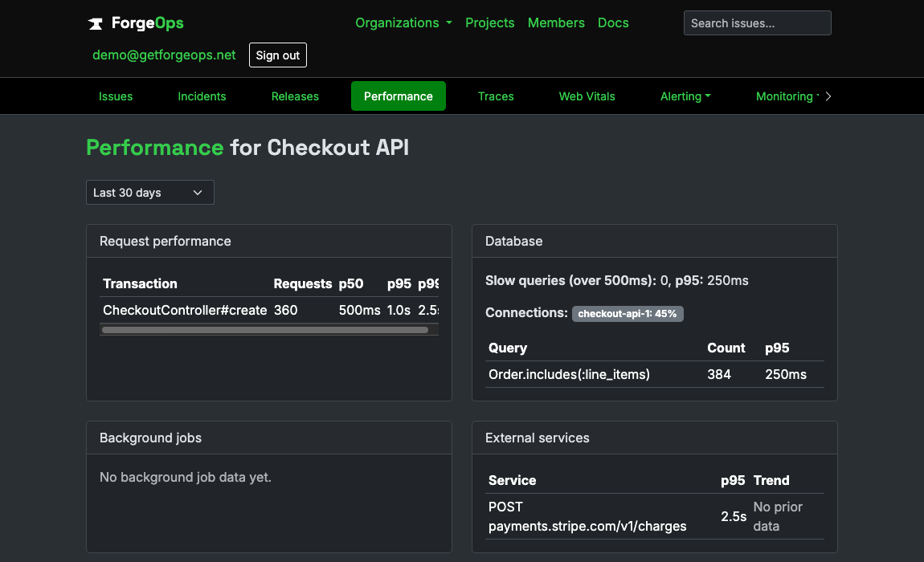Viewport: 924px width, 562px height.
Task: Click the 360 requests count
Action: click(286, 310)
